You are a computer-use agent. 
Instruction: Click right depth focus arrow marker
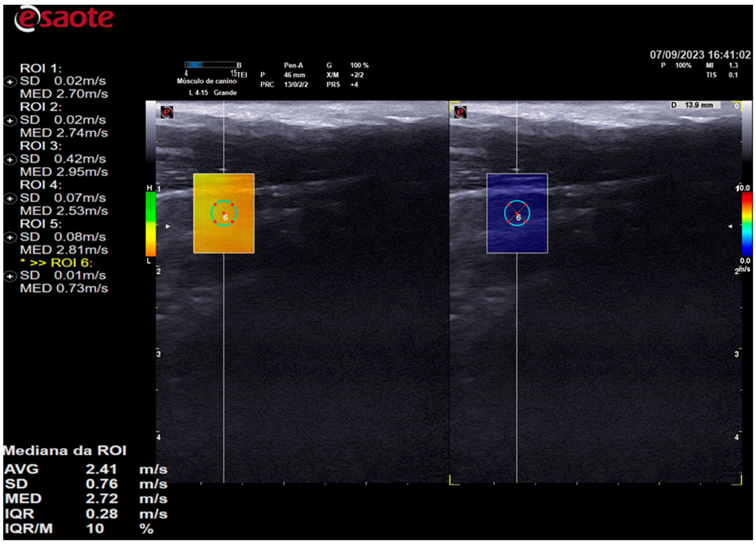730,227
